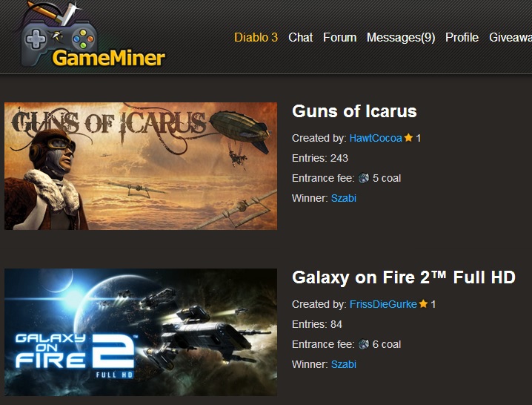The image size is (532, 405).
Task: Open the Chat page
Action: [x=300, y=37]
